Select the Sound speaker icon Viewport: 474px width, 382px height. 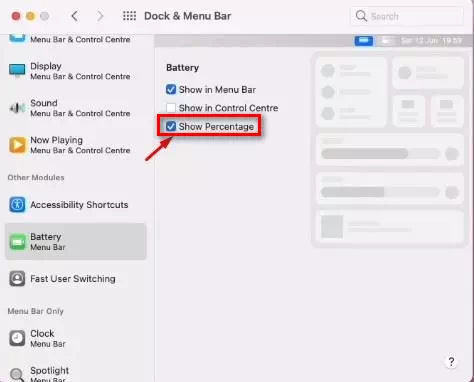[x=17, y=108]
